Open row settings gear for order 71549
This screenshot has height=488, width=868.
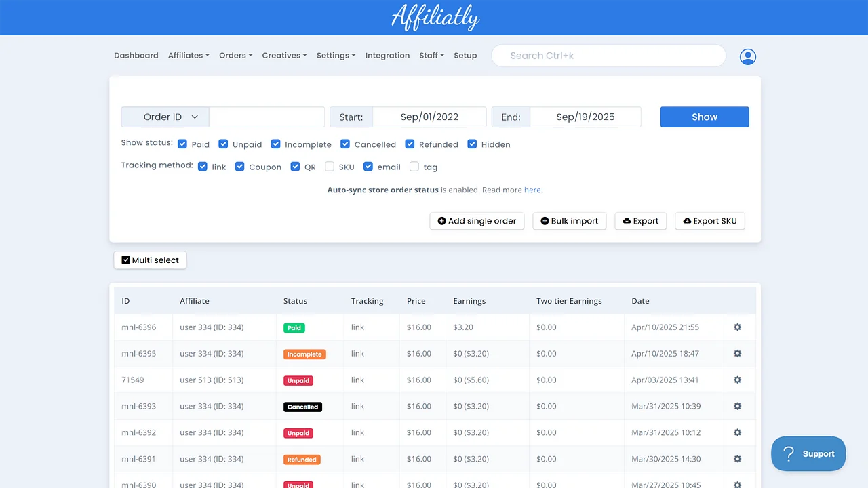(x=737, y=380)
